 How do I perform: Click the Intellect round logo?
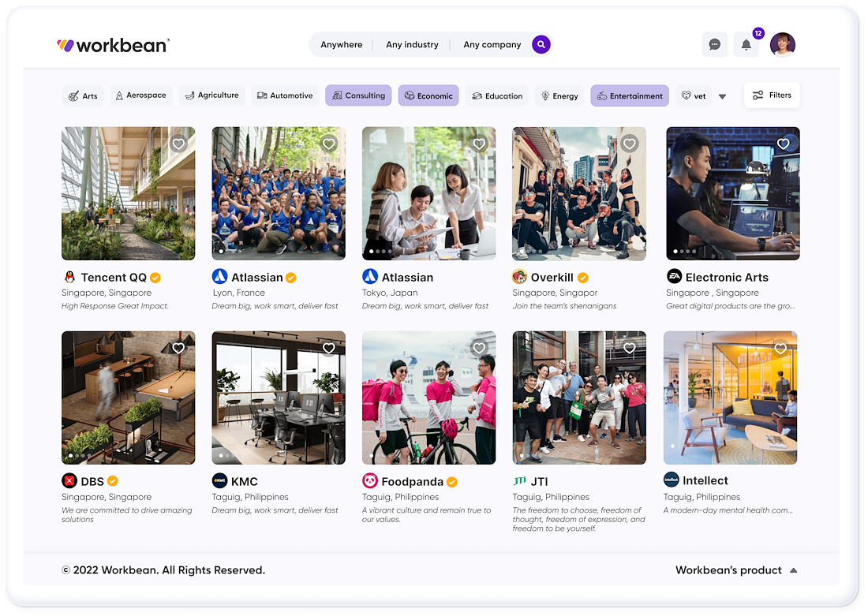671,480
